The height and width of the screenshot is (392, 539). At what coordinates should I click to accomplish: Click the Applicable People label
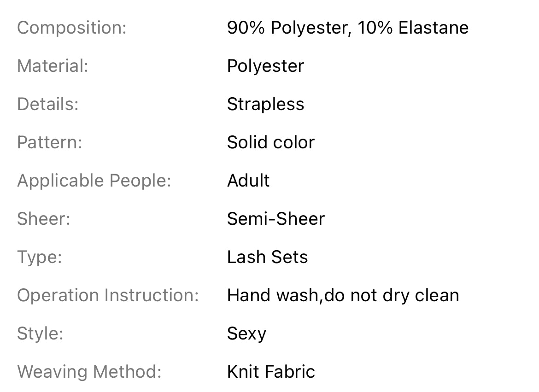coord(94,181)
